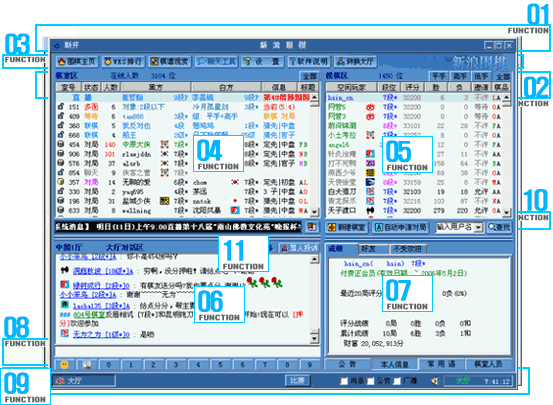Click the red eye icon beside 网管5
Viewport: 553px width, 405px height.
pyautogui.click(x=370, y=107)
